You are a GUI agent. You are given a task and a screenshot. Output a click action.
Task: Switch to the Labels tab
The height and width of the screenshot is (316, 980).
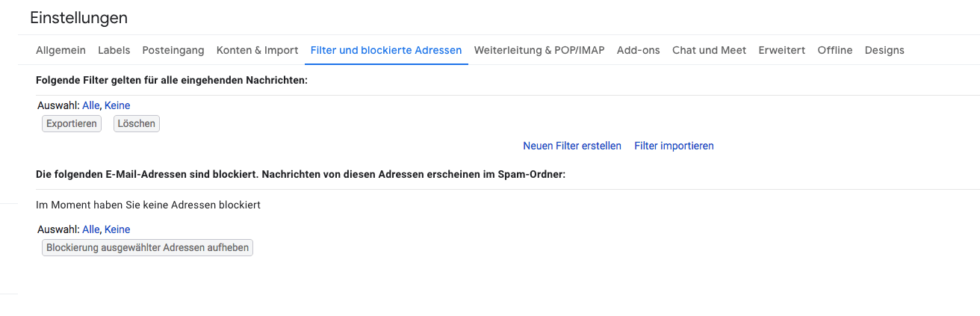[114, 50]
